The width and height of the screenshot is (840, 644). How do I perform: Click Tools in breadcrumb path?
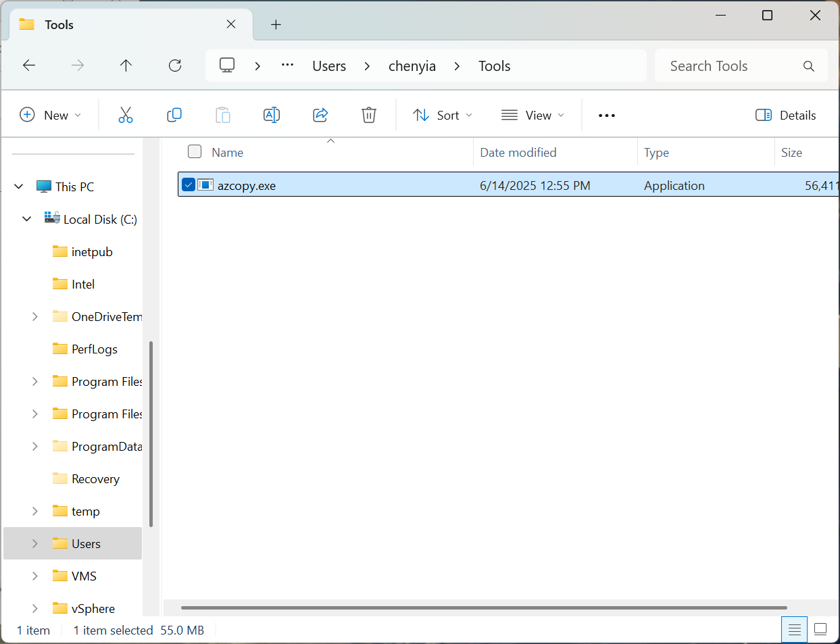pyautogui.click(x=495, y=66)
